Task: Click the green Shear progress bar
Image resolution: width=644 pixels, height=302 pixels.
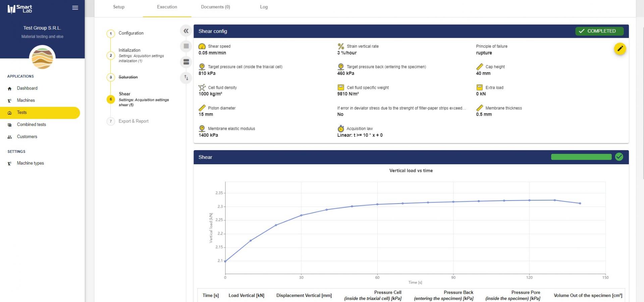Action: click(581, 157)
